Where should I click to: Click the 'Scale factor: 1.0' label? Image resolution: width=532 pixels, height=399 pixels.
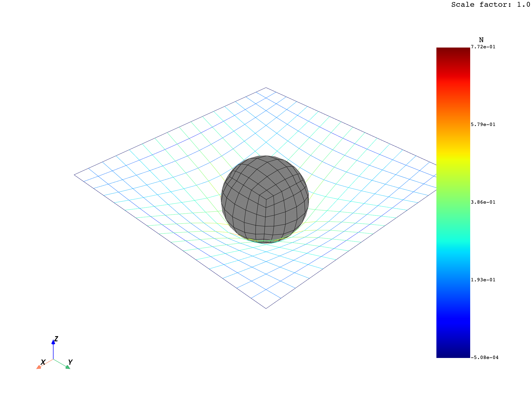(491, 5)
